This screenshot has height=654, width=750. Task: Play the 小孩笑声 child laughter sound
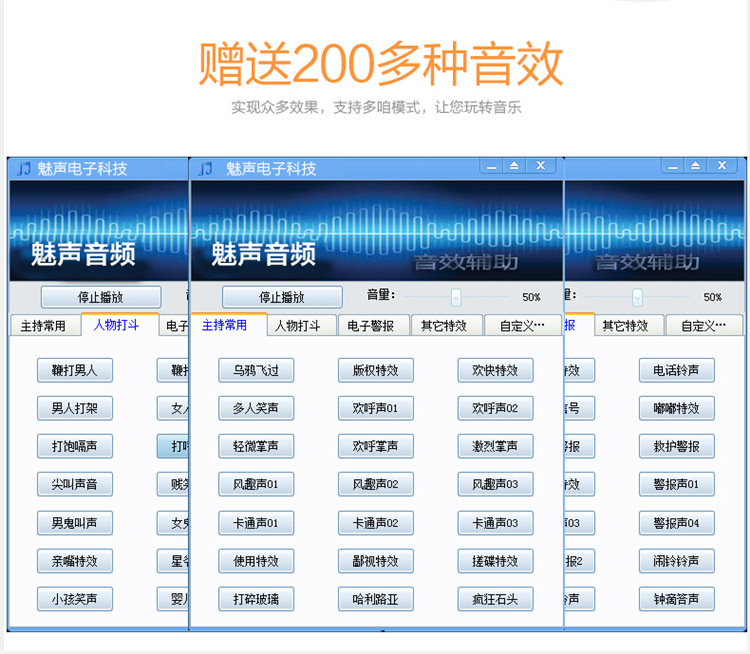[74, 599]
